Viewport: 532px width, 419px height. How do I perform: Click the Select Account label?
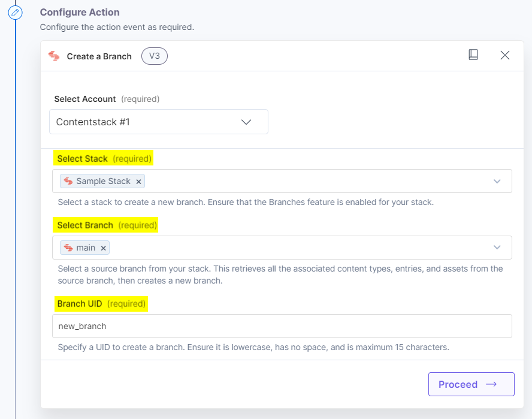[85, 99]
